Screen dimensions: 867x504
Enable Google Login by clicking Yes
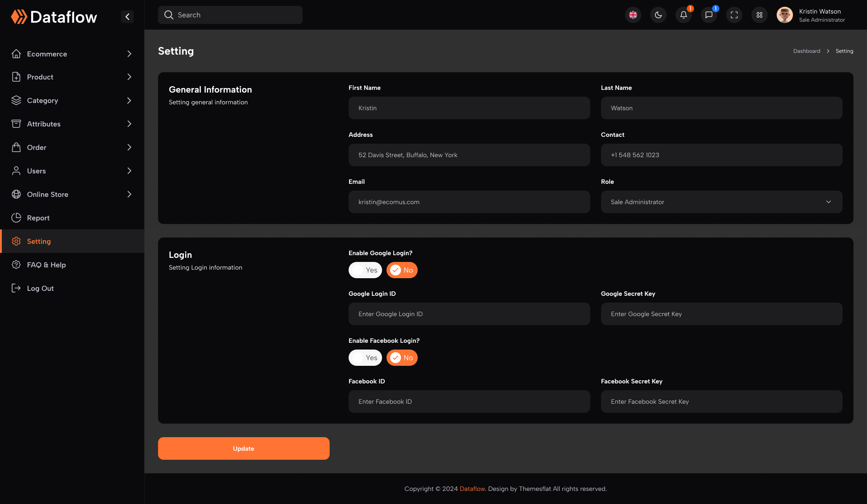365,270
